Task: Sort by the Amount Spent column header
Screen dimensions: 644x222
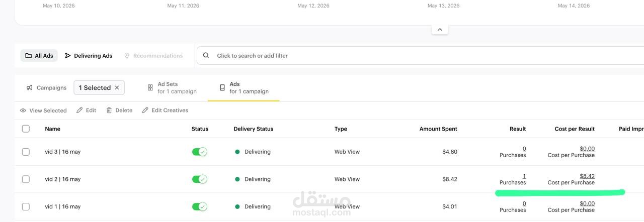Action: pos(438,129)
